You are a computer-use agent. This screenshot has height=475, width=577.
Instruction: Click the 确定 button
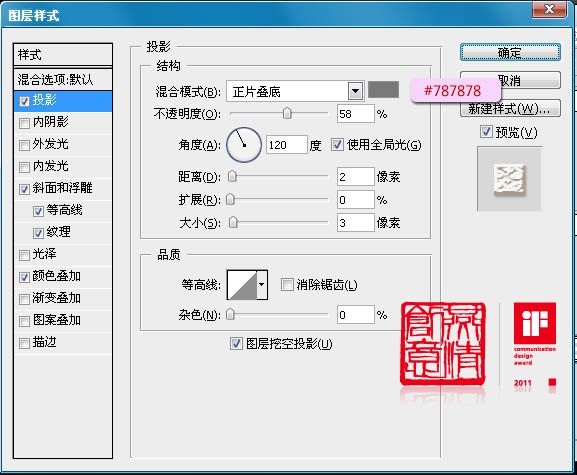[510, 53]
